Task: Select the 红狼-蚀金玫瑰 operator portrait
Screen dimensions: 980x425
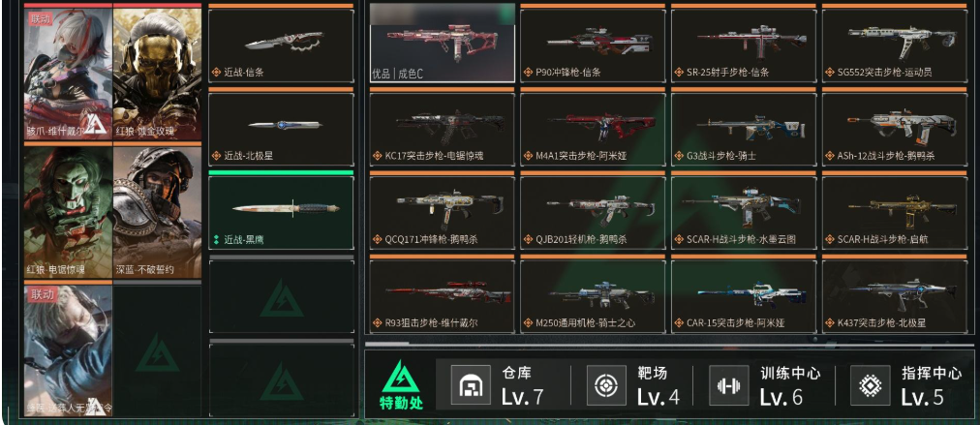Action: tap(158, 74)
